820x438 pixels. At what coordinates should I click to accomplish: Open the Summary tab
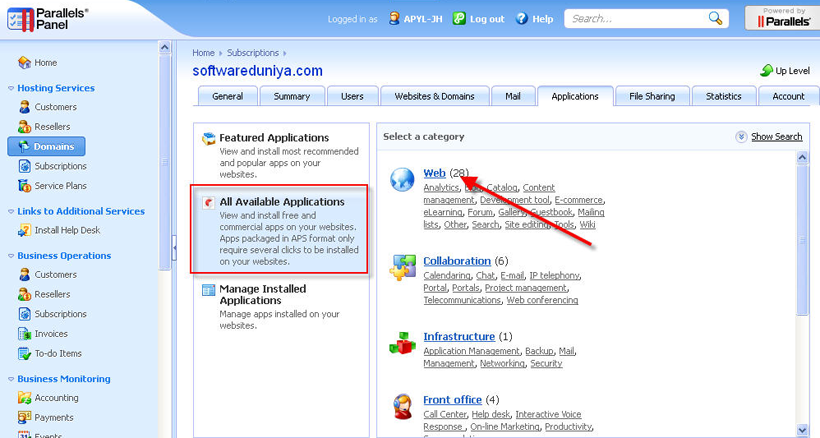coord(292,96)
